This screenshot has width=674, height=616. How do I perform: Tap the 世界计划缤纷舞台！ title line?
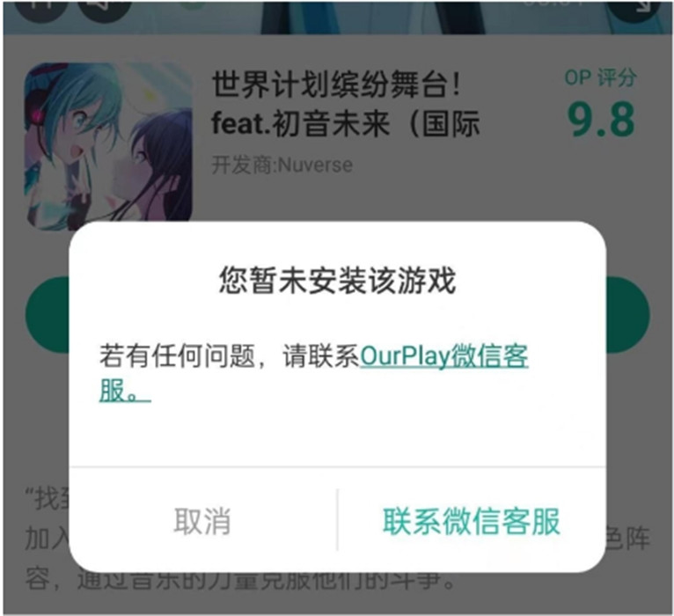point(337,84)
